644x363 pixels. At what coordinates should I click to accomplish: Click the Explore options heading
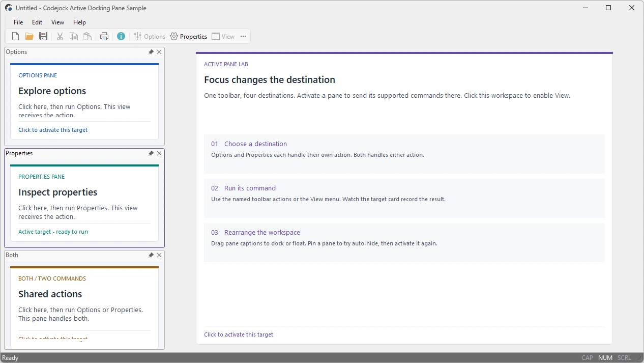[52, 91]
